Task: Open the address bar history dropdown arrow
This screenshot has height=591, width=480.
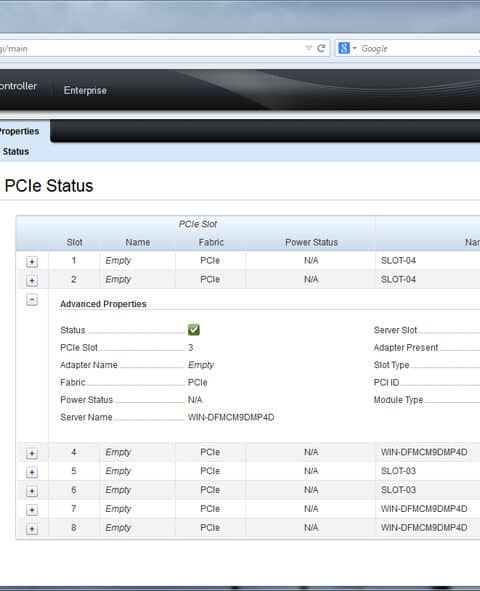Action: pyautogui.click(x=309, y=48)
